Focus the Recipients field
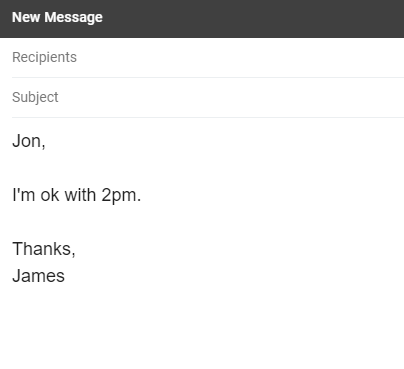Screen dimensions: 404x369 (x=208, y=57)
